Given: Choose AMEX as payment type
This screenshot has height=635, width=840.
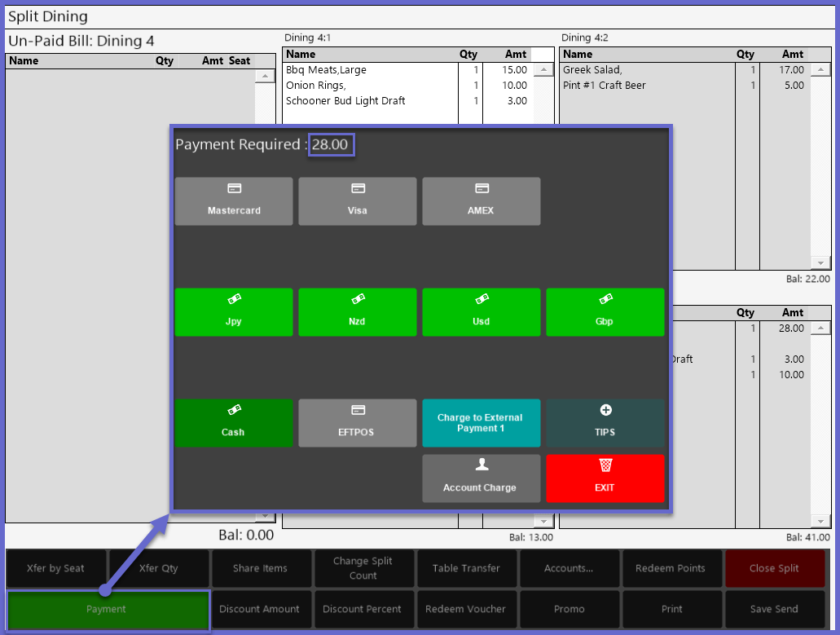Looking at the screenshot, I should (x=481, y=201).
